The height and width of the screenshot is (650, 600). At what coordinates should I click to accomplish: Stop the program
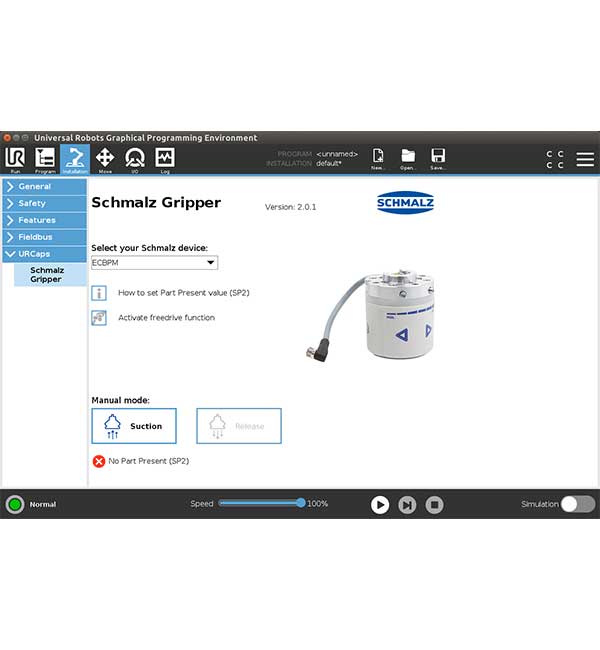(435, 504)
